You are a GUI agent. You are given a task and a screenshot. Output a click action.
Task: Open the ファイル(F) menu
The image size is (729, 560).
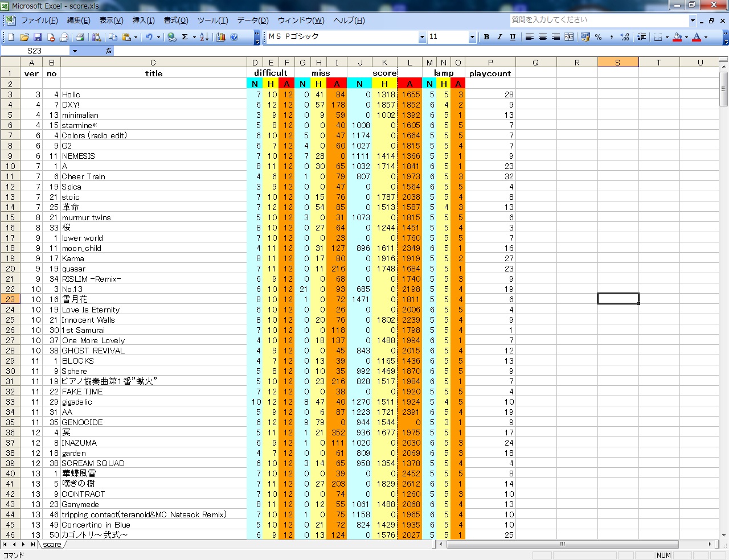point(39,20)
